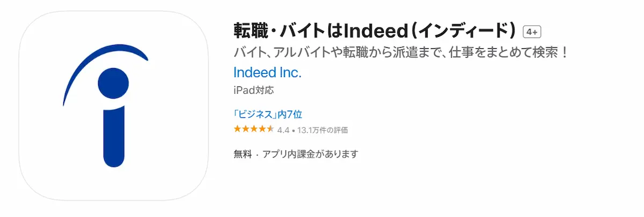
Task: Open the Indeed Inc. developer page
Action: 267,72
